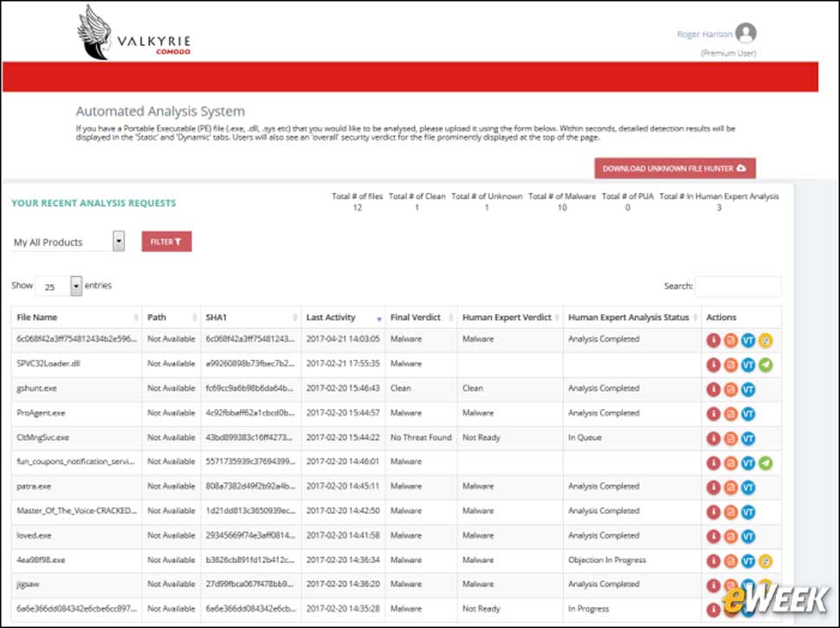
Task: Open red info icon for 6c068f42a3ff row
Action: [x=713, y=340]
